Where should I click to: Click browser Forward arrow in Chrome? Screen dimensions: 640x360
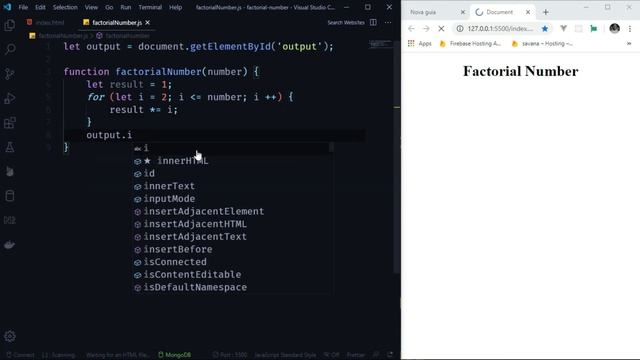(426, 29)
